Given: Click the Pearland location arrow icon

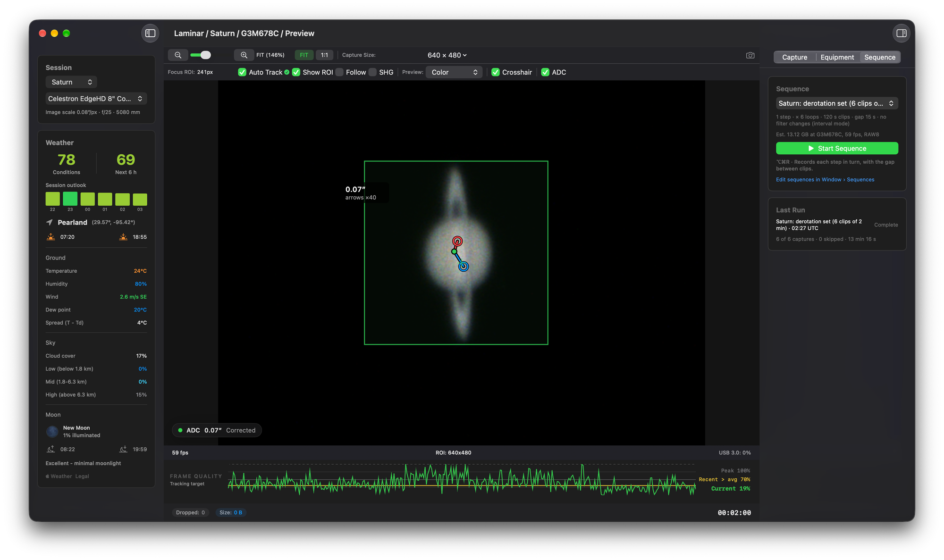Looking at the screenshot, I should (x=50, y=222).
